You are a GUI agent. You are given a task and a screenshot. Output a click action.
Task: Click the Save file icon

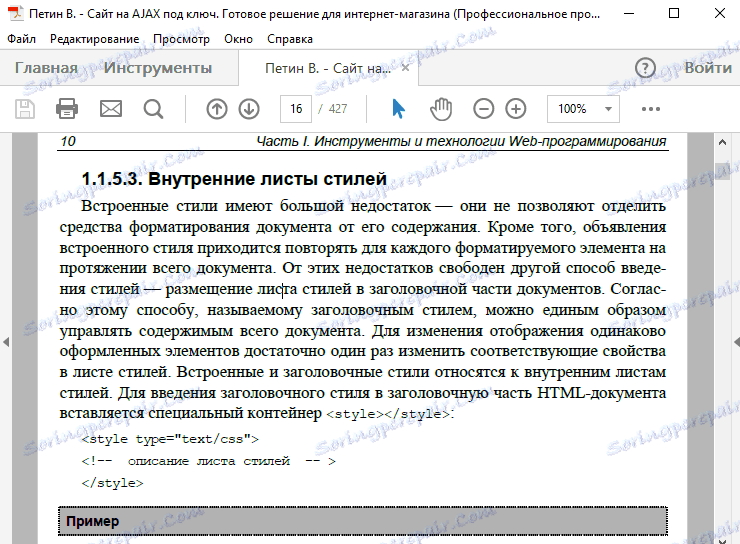pos(25,109)
